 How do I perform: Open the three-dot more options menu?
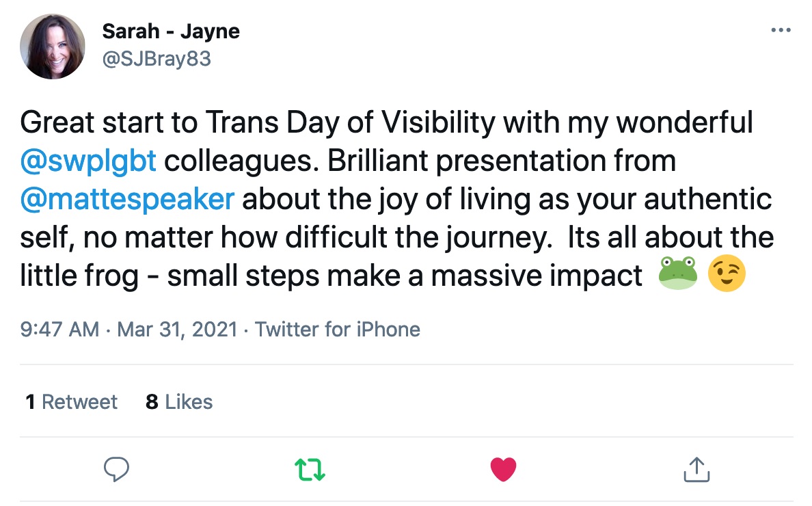781,30
